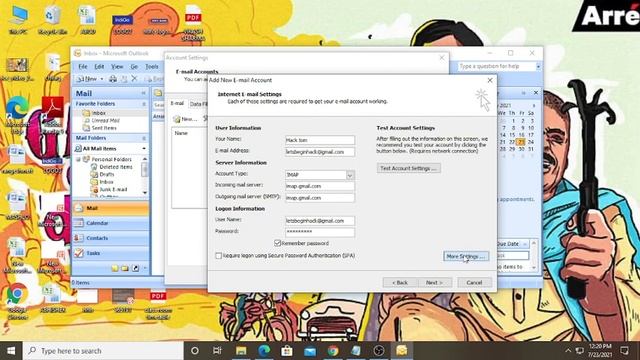
Task: Open dropdown arrow beside New toolbar button
Action: click(x=102, y=79)
